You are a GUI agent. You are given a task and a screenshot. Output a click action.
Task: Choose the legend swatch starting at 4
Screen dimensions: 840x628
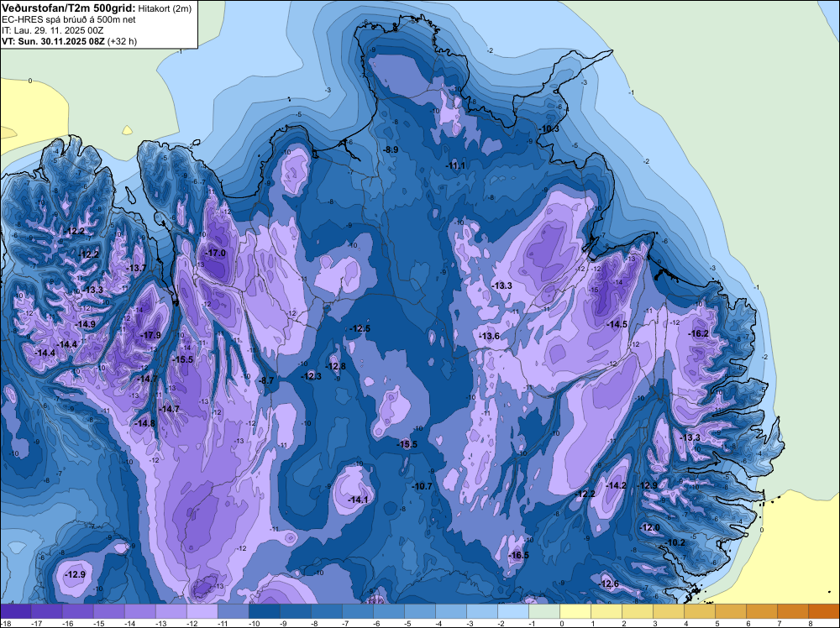pyautogui.click(x=700, y=611)
